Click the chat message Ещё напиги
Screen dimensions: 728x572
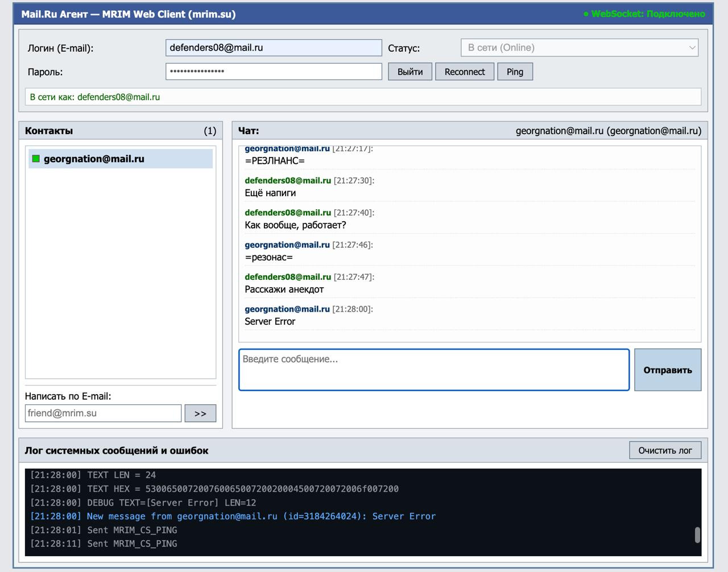(x=270, y=193)
